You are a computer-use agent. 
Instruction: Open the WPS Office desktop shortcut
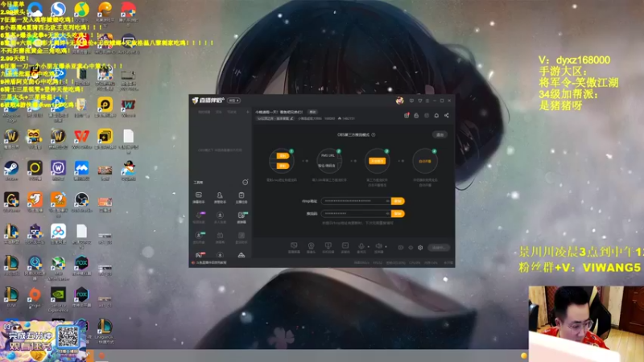click(82, 138)
